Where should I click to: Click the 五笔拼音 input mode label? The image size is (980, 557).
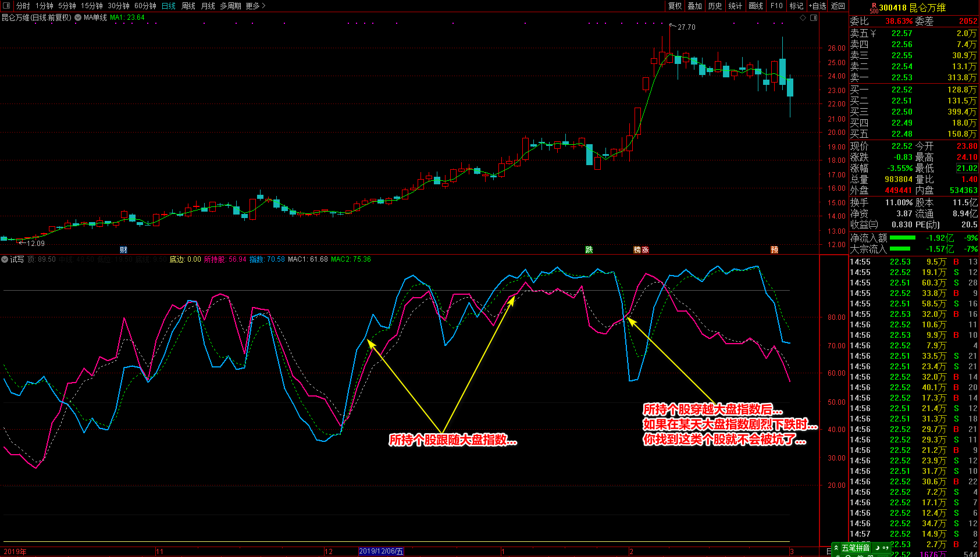pos(856,548)
